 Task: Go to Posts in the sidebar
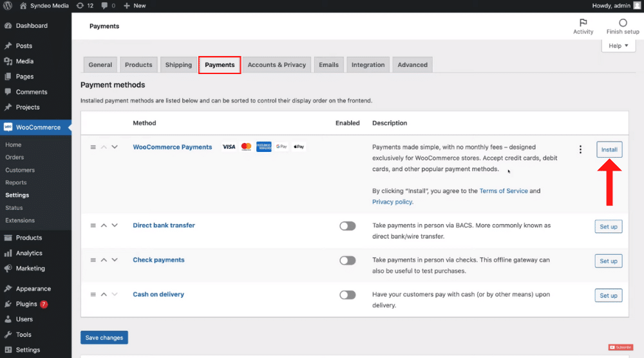tap(24, 46)
